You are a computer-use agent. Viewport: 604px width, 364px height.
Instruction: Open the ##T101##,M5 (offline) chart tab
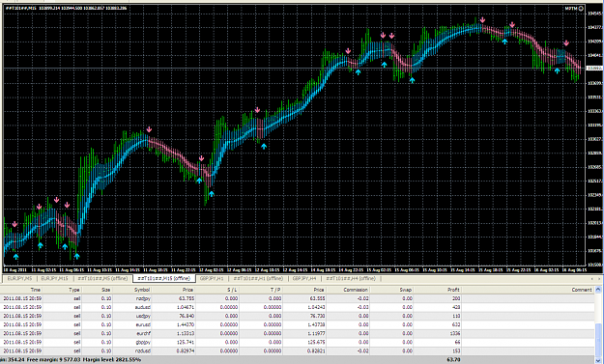pos(102,278)
